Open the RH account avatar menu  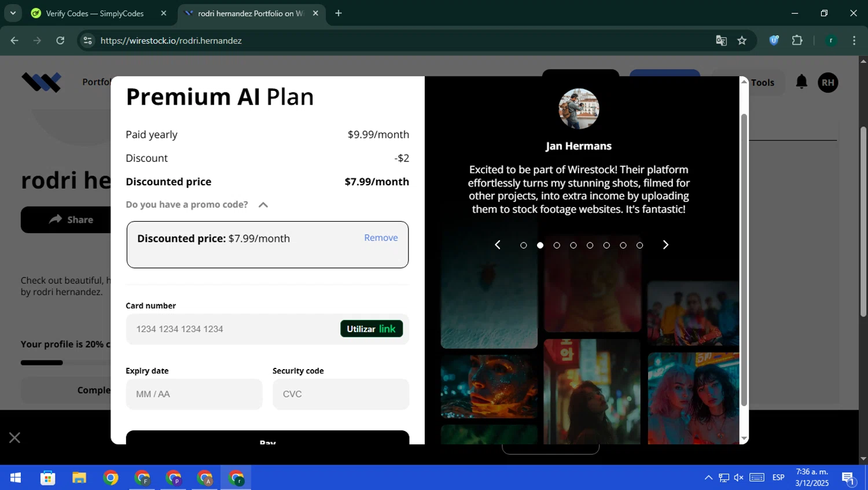coord(828,82)
